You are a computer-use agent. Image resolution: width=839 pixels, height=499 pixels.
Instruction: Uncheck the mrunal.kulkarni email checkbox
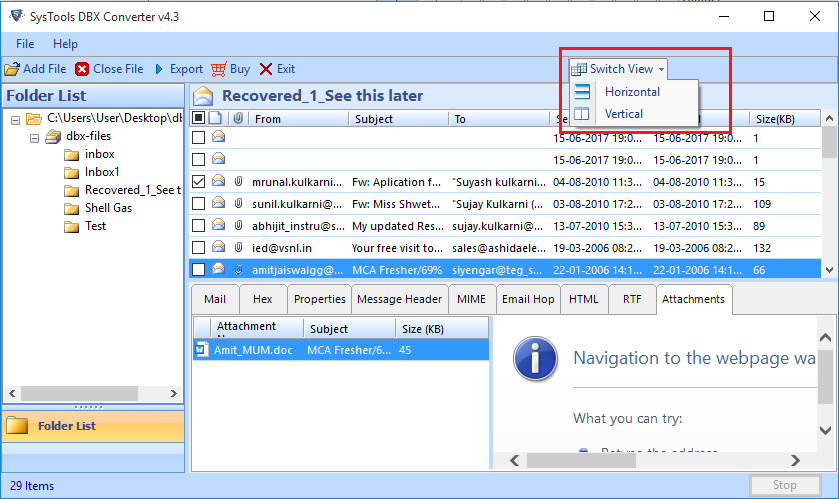pyautogui.click(x=199, y=181)
